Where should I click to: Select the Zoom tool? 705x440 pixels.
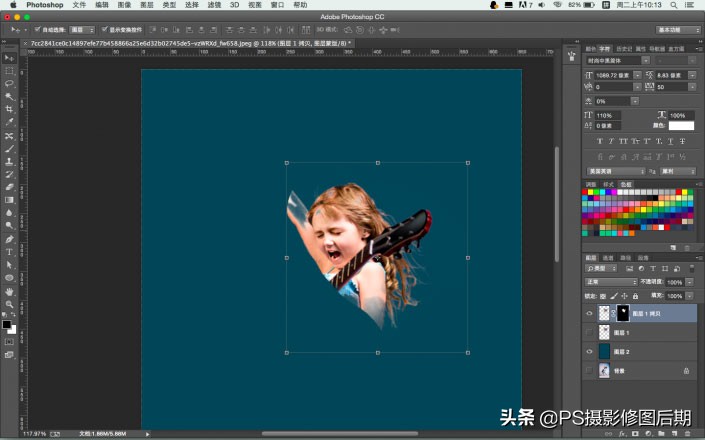pos(9,304)
